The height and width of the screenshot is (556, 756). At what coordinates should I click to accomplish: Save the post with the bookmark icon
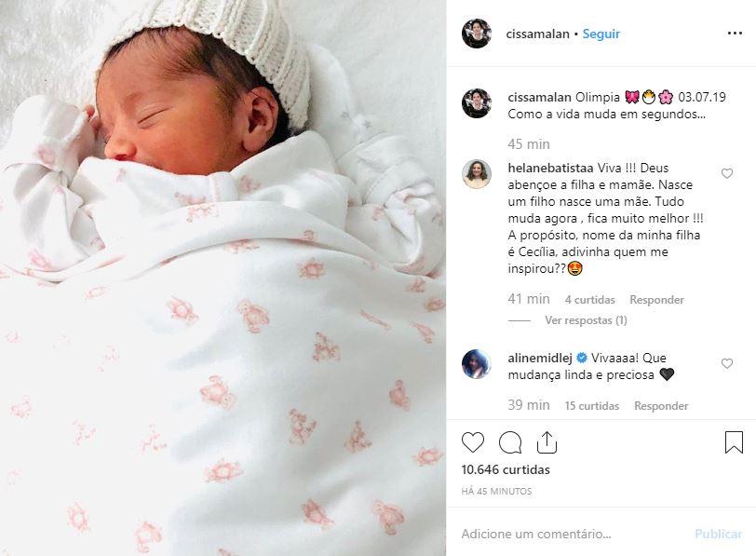pyautogui.click(x=734, y=442)
